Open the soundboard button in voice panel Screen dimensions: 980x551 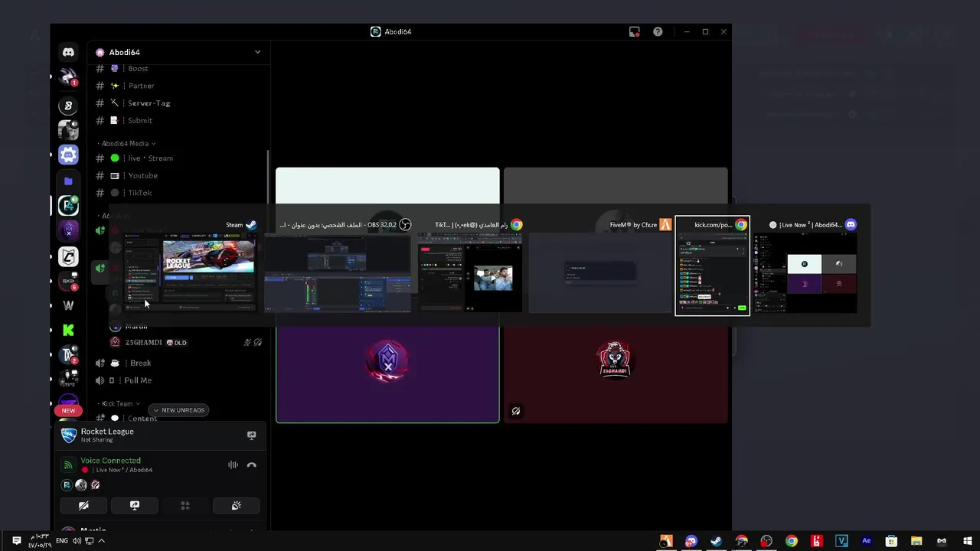point(236,506)
